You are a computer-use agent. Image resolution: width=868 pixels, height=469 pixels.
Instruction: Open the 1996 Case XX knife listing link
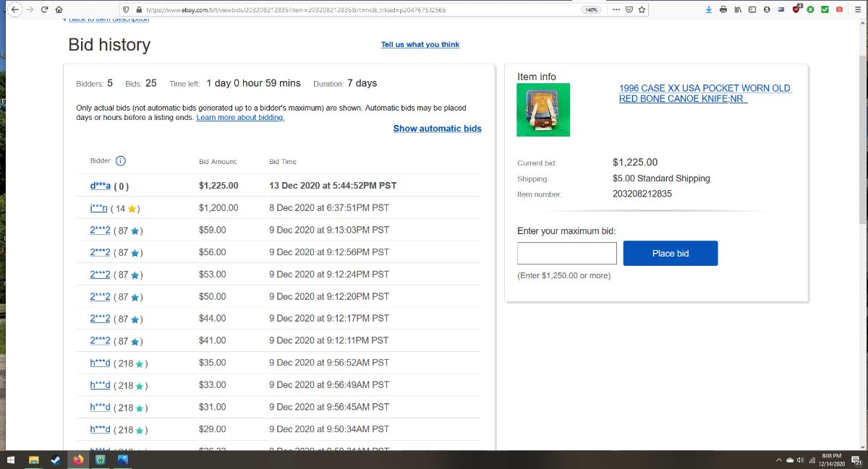click(705, 93)
